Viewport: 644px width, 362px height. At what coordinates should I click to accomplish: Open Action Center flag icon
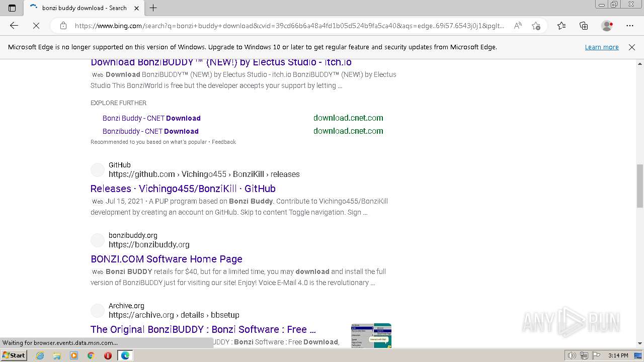pyautogui.click(x=596, y=355)
